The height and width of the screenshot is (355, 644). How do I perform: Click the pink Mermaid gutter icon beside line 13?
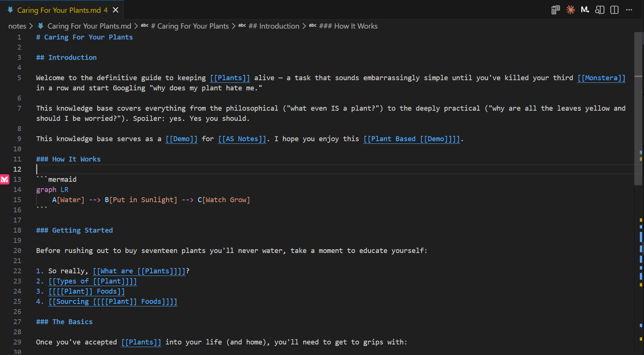[x=5, y=180]
